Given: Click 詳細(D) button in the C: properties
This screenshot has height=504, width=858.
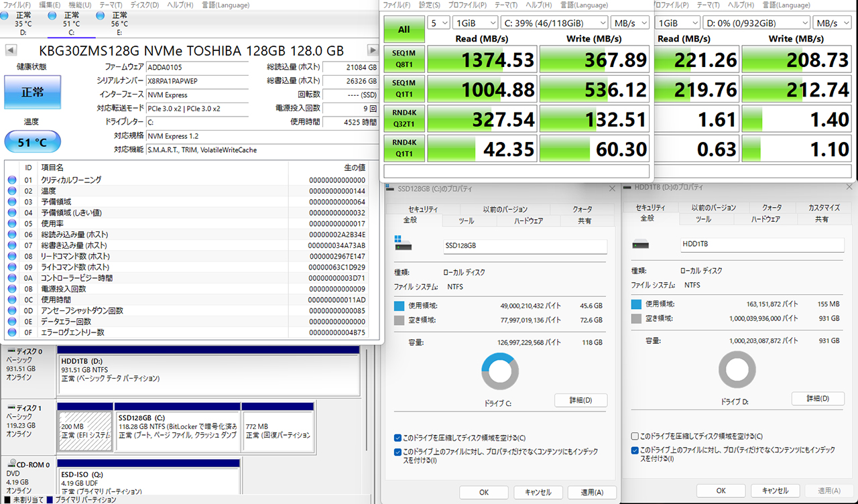Looking at the screenshot, I should pos(580,400).
